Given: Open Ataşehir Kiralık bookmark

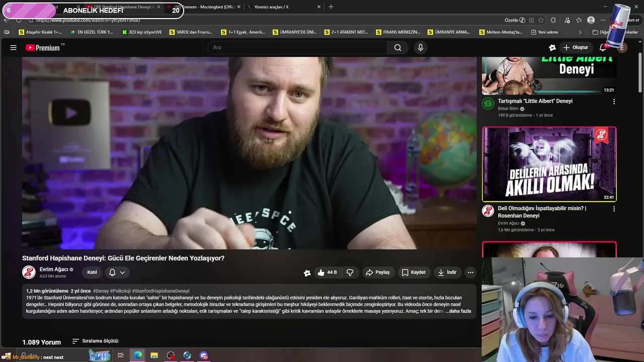Looking at the screenshot, I should click(40, 32).
